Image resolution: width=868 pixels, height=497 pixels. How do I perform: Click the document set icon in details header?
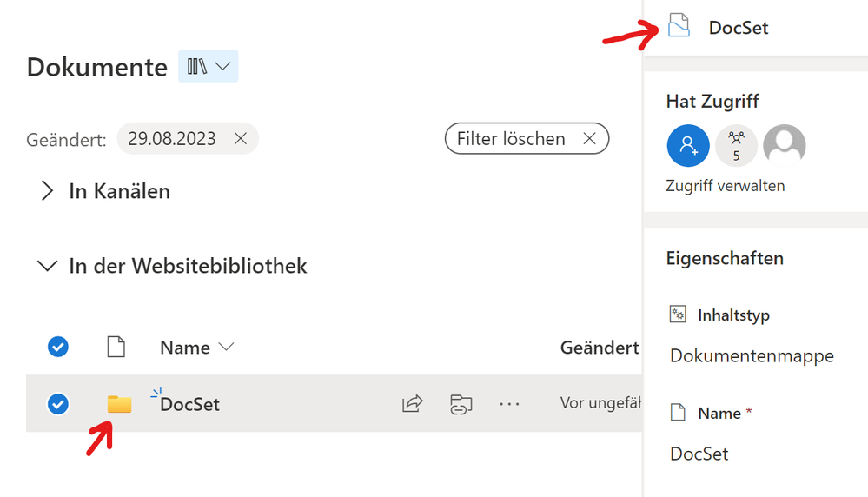click(x=679, y=25)
